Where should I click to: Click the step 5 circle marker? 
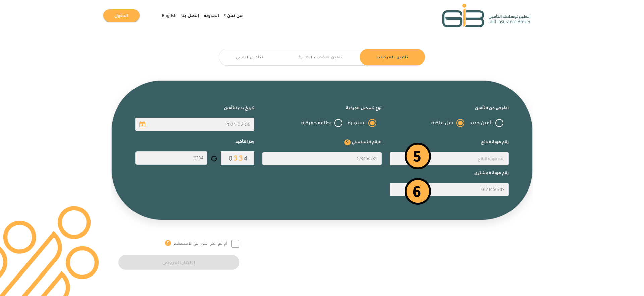(417, 156)
